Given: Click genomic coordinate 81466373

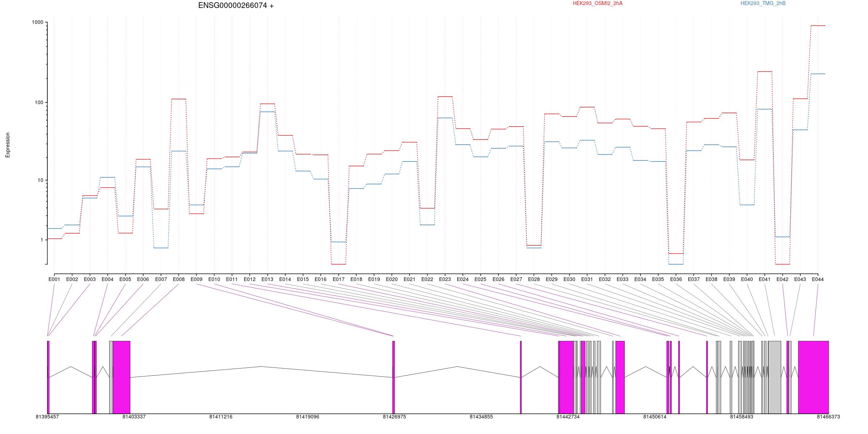Looking at the screenshot, I should click(x=828, y=417).
